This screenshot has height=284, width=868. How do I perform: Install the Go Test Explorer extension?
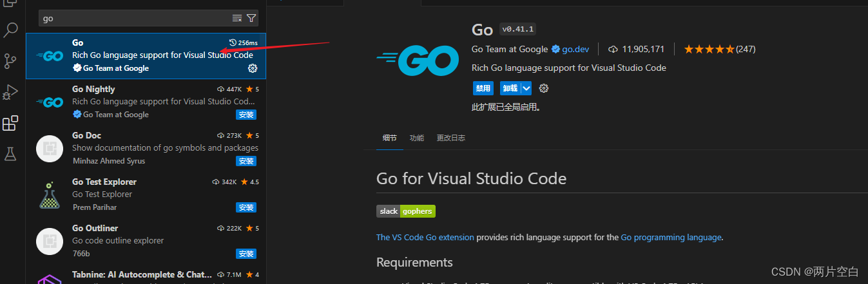pyautogui.click(x=246, y=207)
